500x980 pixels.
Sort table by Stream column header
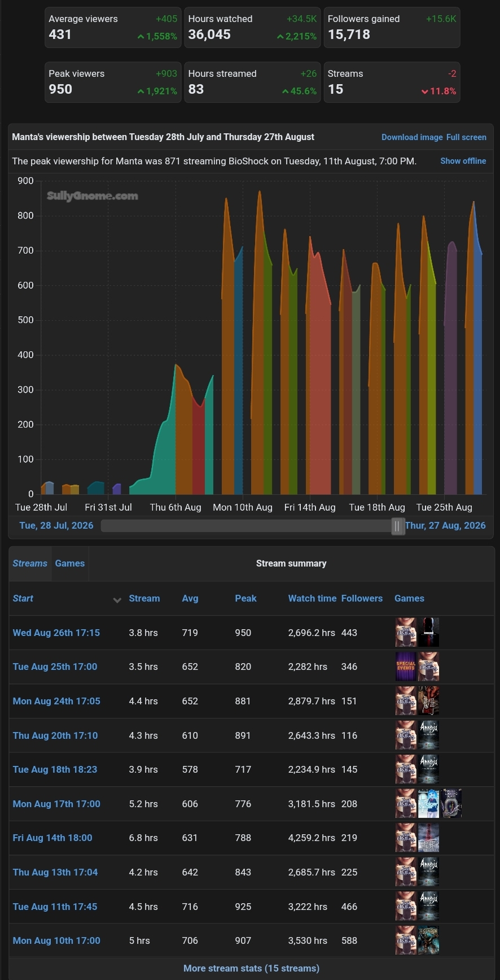[144, 598]
